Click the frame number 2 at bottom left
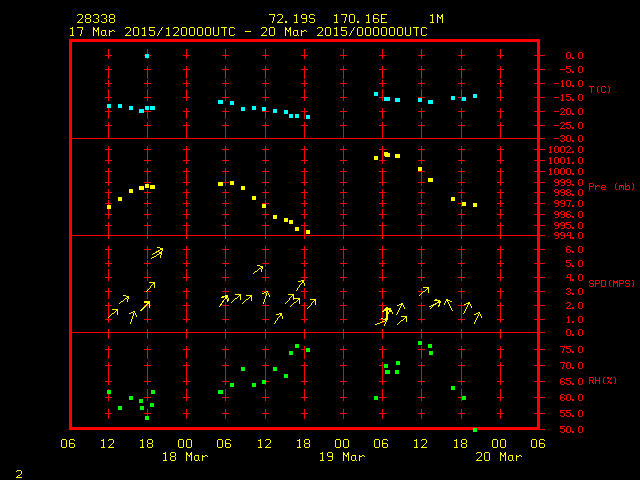Screen dimensions: 640x480 point(18,471)
